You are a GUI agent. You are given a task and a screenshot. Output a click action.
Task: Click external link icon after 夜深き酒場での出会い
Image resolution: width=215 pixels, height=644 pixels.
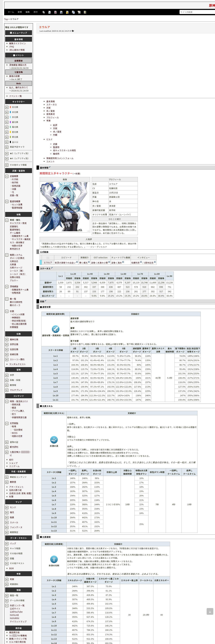[x=77, y=262]
